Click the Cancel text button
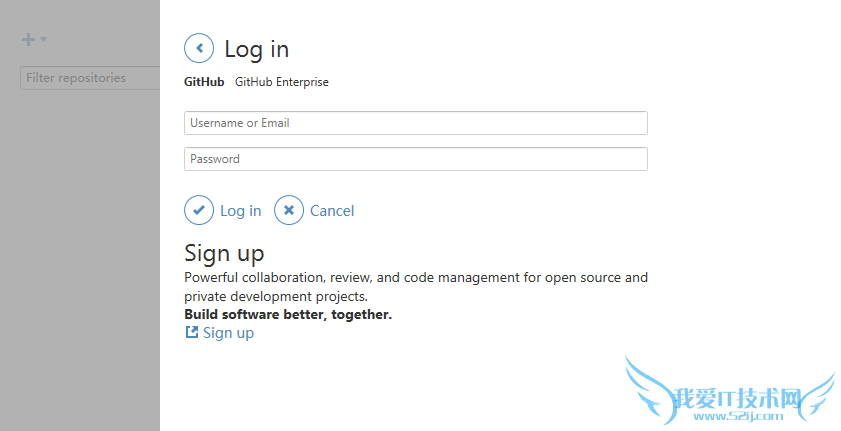 [332, 211]
